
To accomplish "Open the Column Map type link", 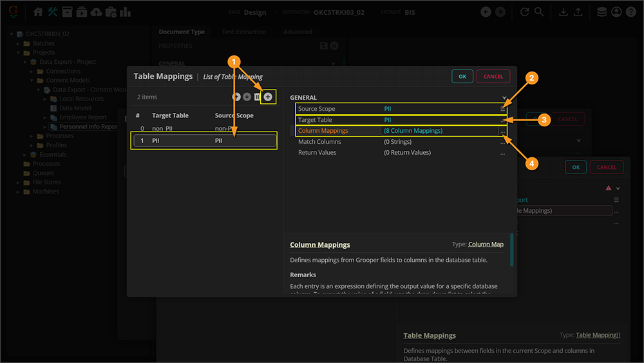I will pos(486,245).
